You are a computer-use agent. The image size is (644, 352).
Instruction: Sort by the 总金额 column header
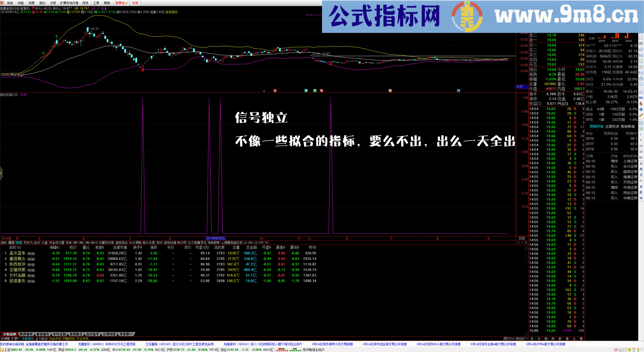[252, 247]
